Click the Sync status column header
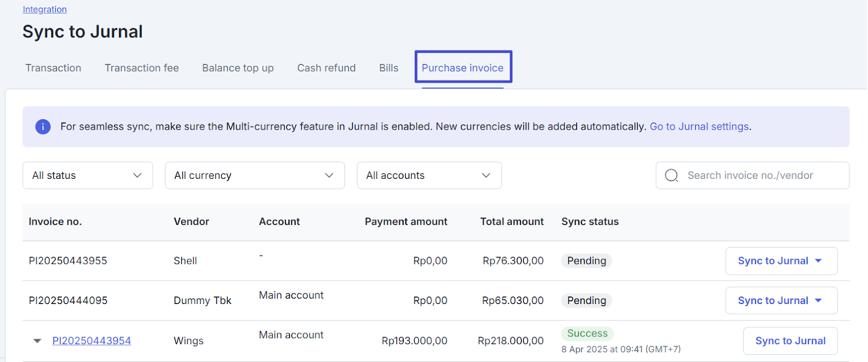This screenshot has width=868, height=362. pyautogui.click(x=590, y=222)
